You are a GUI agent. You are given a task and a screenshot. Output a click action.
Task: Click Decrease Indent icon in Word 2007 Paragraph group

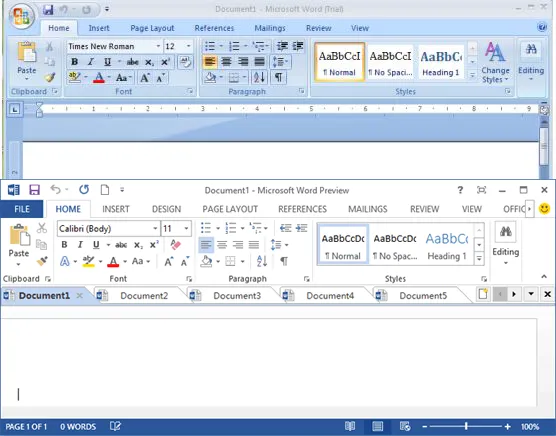pos(282,46)
